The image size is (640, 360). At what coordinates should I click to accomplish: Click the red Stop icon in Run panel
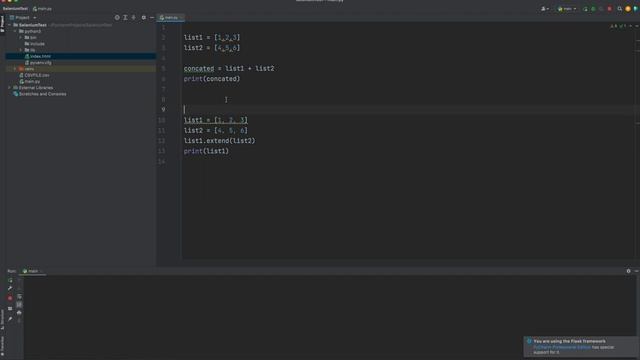pyautogui.click(x=10, y=298)
